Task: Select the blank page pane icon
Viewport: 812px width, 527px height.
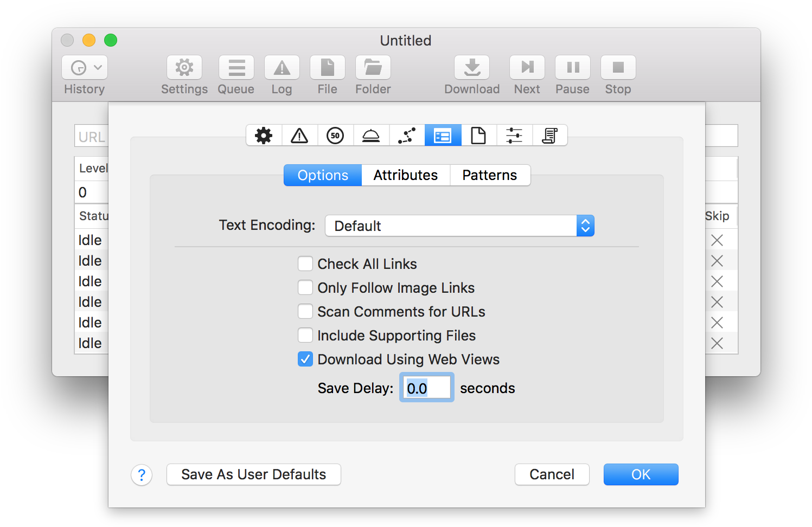Action: [x=478, y=136]
